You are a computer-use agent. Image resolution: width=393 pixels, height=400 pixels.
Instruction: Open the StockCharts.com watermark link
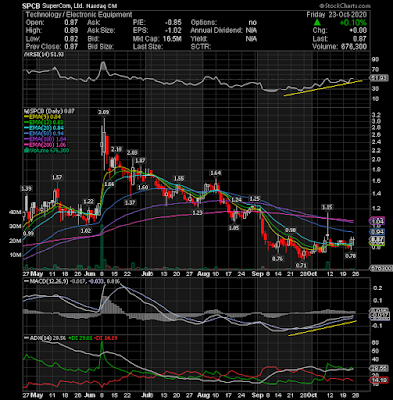(x=345, y=6)
